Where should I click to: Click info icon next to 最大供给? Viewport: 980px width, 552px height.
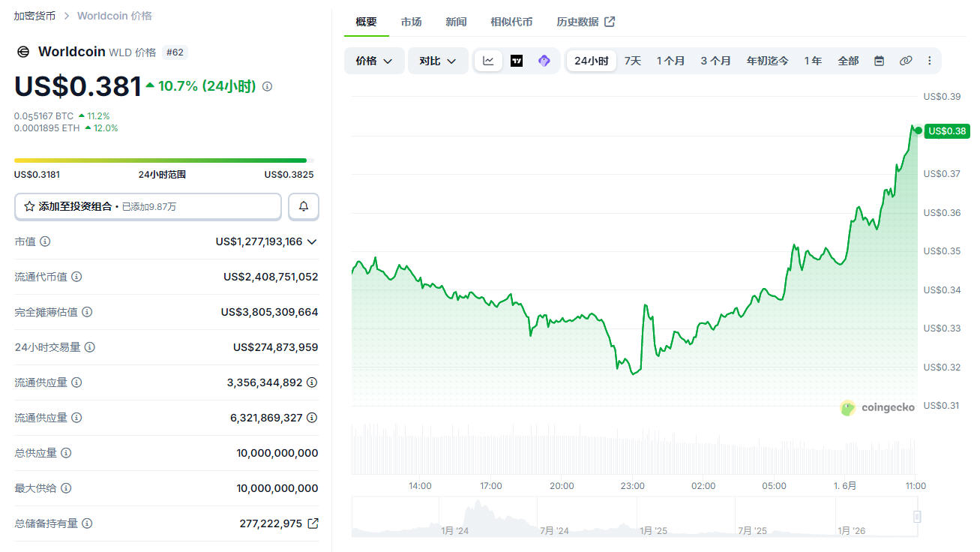pyautogui.click(x=66, y=488)
